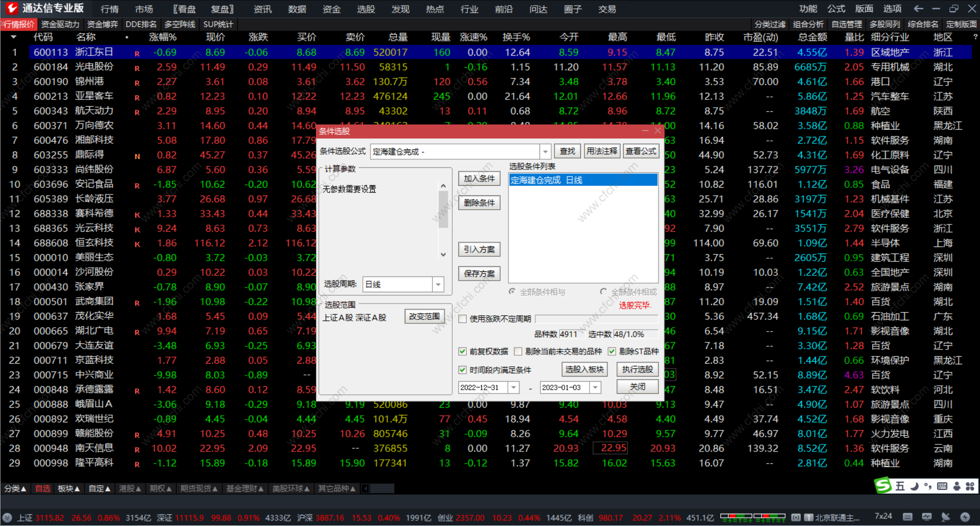The height and width of the screenshot is (526, 980).
Task: Click the 综合排名 toolbar item
Action: tap(923, 24)
